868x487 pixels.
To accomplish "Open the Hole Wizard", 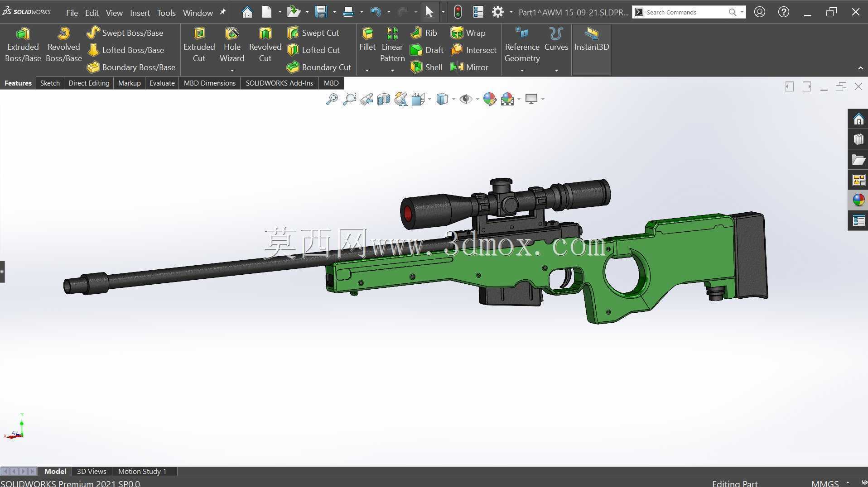I will point(232,45).
